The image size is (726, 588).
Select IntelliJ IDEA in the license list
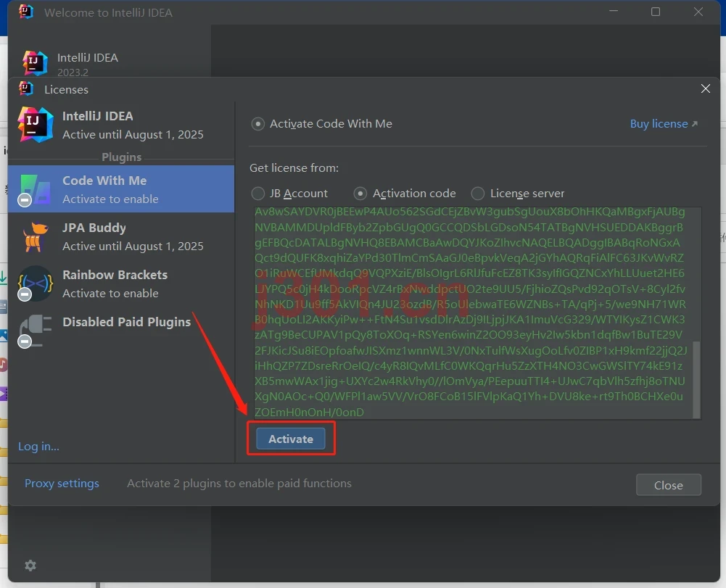[121, 125]
